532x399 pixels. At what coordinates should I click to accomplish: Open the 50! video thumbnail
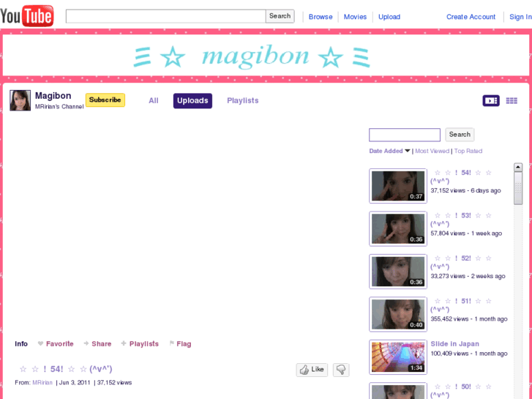click(398, 391)
